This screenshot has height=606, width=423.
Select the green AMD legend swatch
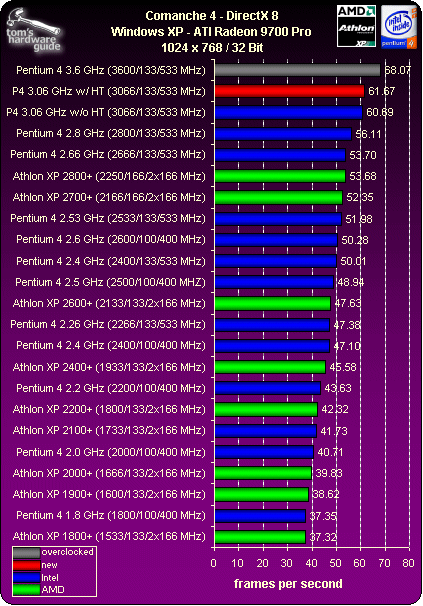pos(27,590)
